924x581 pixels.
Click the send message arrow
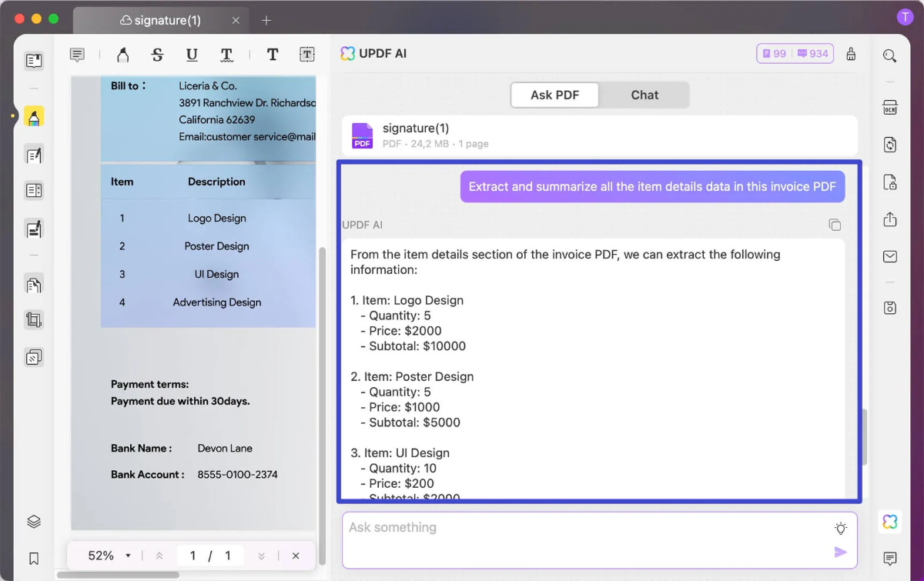point(840,552)
